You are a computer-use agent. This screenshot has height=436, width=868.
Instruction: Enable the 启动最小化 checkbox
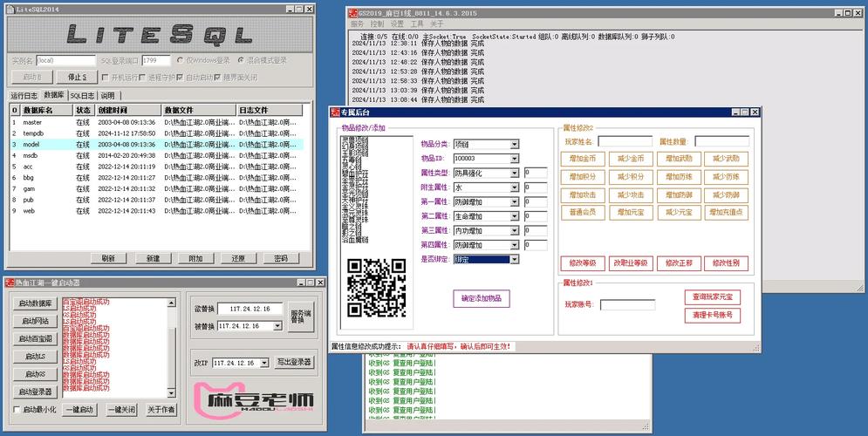tap(17, 410)
